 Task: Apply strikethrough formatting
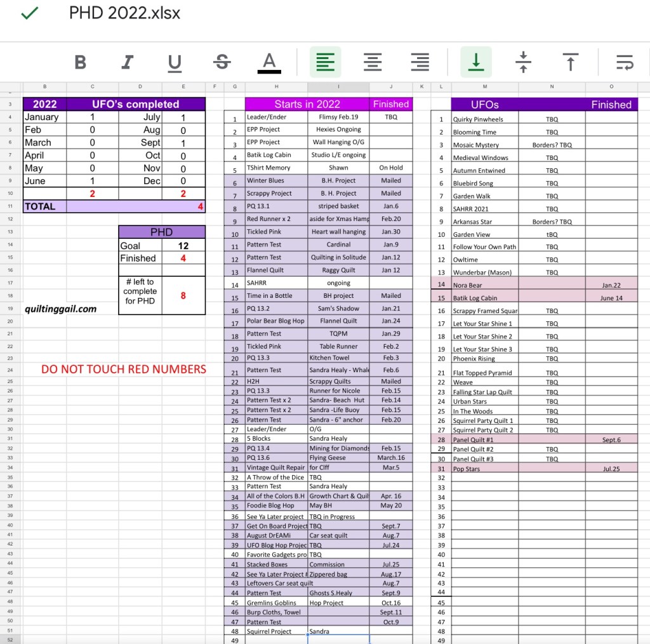(x=222, y=62)
